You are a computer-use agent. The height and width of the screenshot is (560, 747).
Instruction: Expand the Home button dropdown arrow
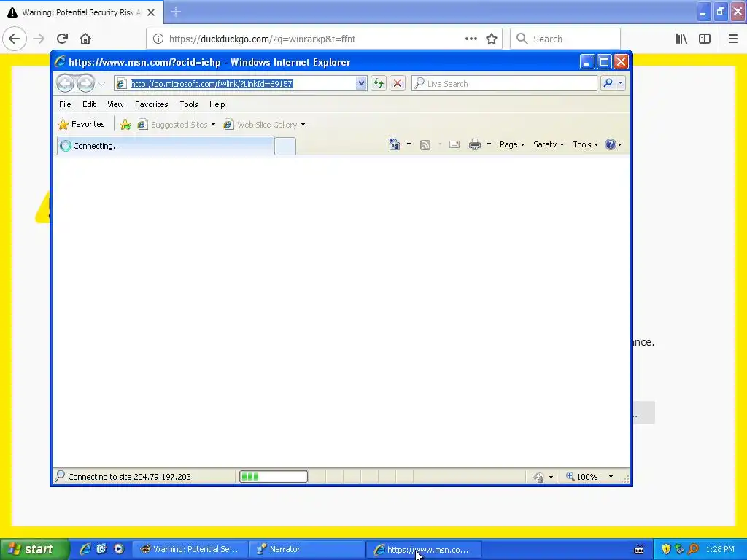[x=409, y=144]
